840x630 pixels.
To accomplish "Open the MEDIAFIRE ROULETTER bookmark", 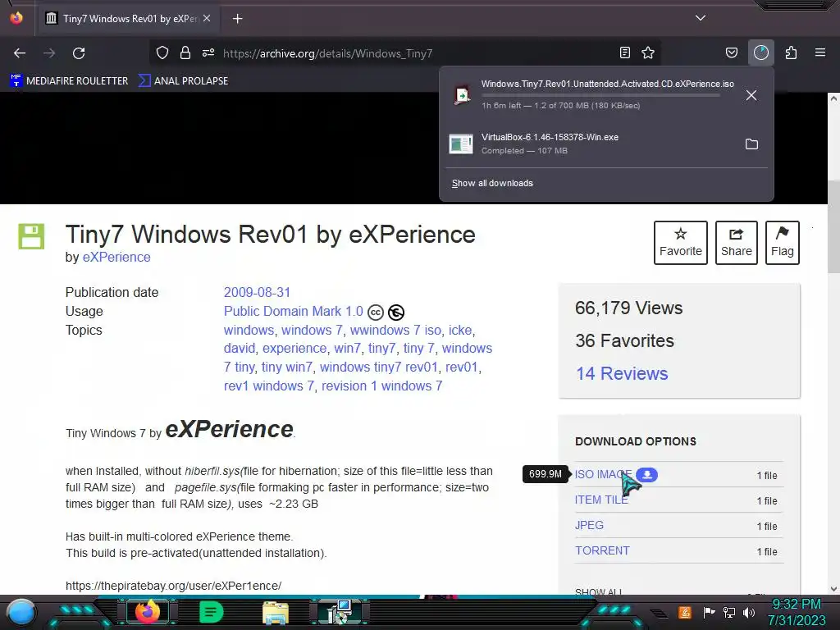I will point(69,81).
